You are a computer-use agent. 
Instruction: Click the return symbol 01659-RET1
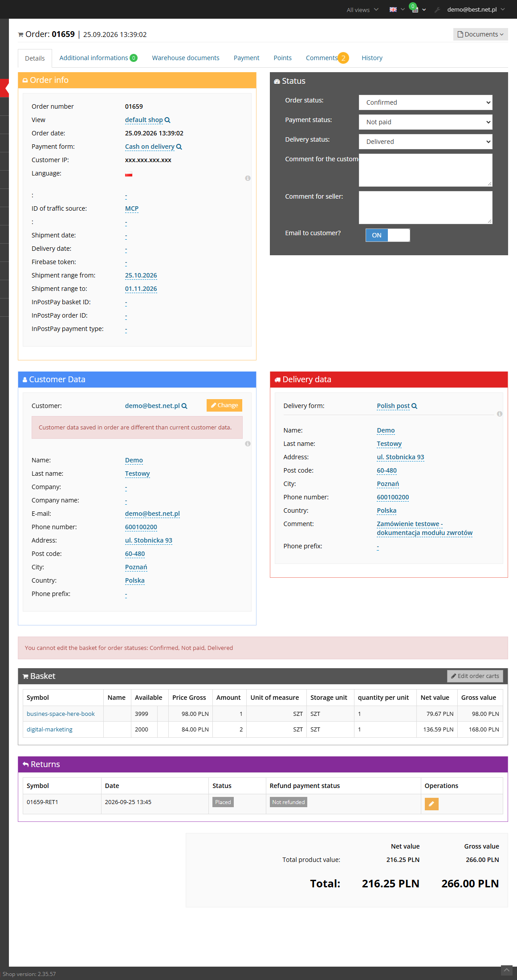click(42, 802)
